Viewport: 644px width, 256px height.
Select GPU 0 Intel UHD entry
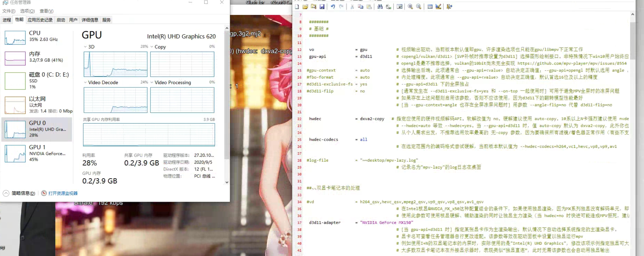tap(37, 129)
